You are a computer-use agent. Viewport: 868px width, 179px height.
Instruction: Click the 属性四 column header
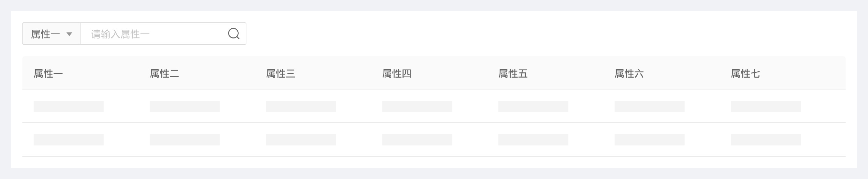[x=397, y=74]
